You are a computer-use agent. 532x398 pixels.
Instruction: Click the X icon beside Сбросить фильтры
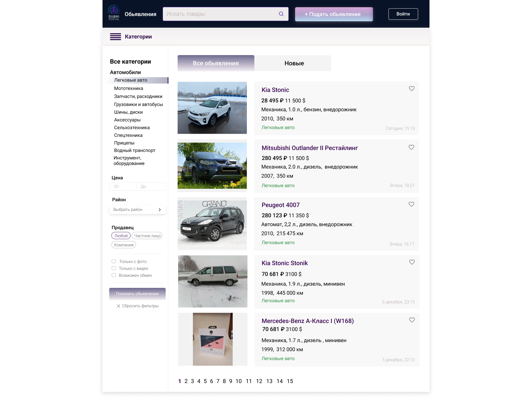(118, 306)
